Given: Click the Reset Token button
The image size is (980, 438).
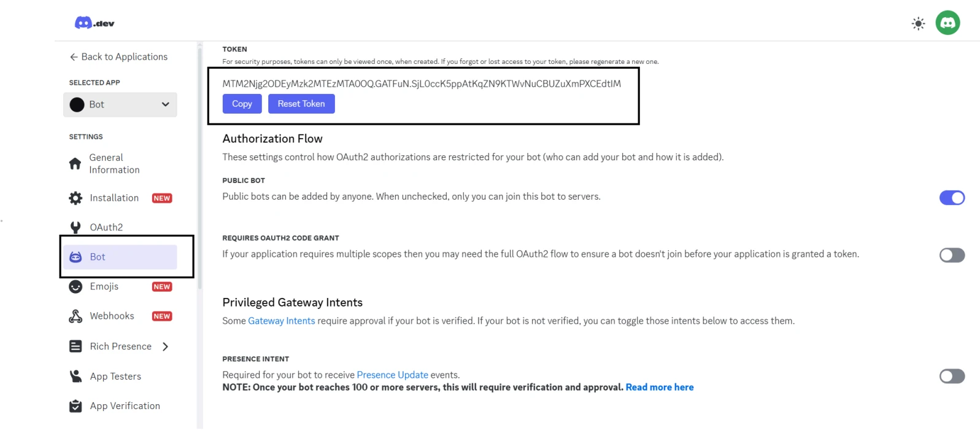Looking at the screenshot, I should coord(301,104).
